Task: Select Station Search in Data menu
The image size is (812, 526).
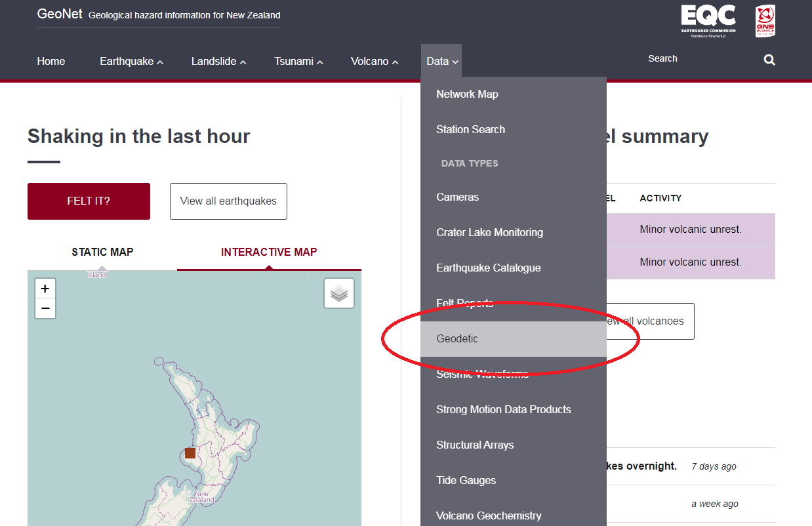Action: click(x=514, y=129)
